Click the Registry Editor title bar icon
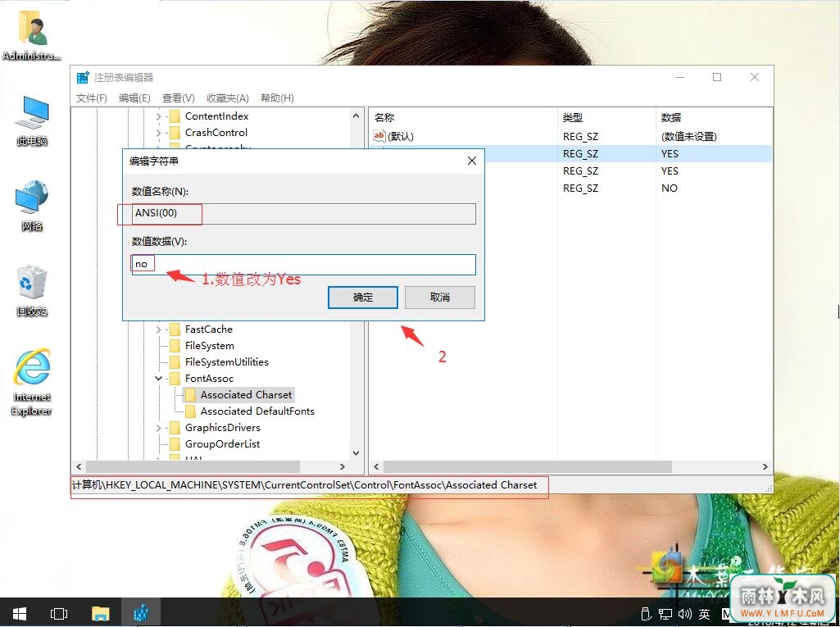840x627 pixels. coord(83,78)
